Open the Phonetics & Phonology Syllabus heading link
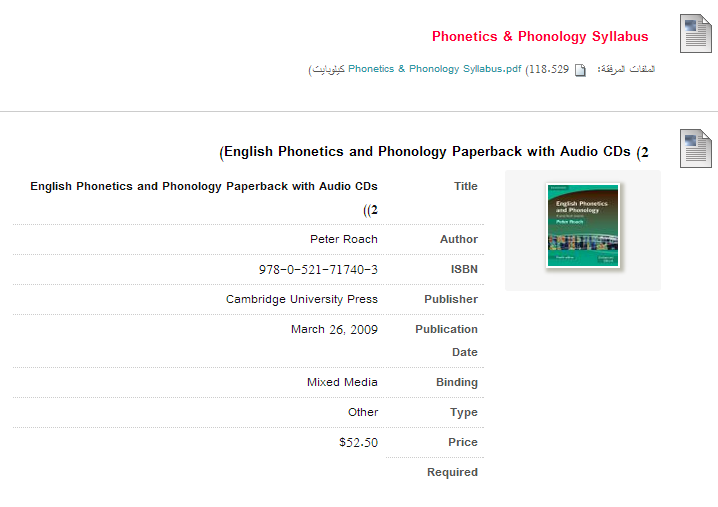 point(540,36)
